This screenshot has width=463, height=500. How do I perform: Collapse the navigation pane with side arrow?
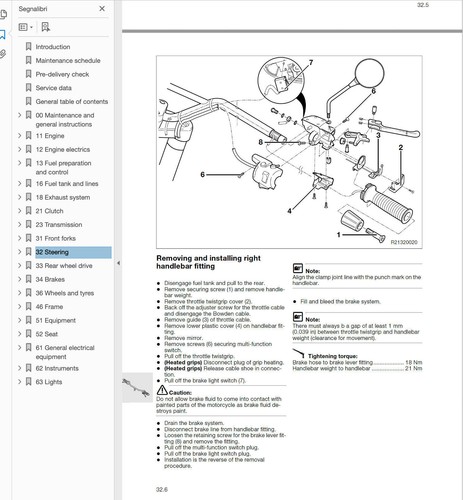[118, 263]
